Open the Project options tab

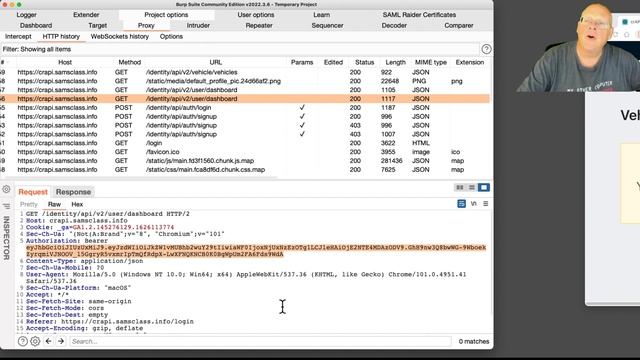[x=166, y=15]
